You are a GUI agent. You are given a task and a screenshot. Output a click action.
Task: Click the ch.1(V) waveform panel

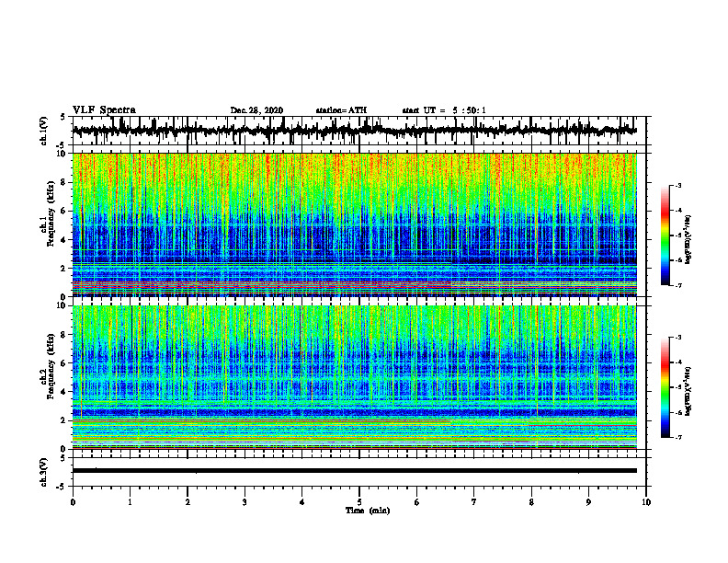click(359, 131)
